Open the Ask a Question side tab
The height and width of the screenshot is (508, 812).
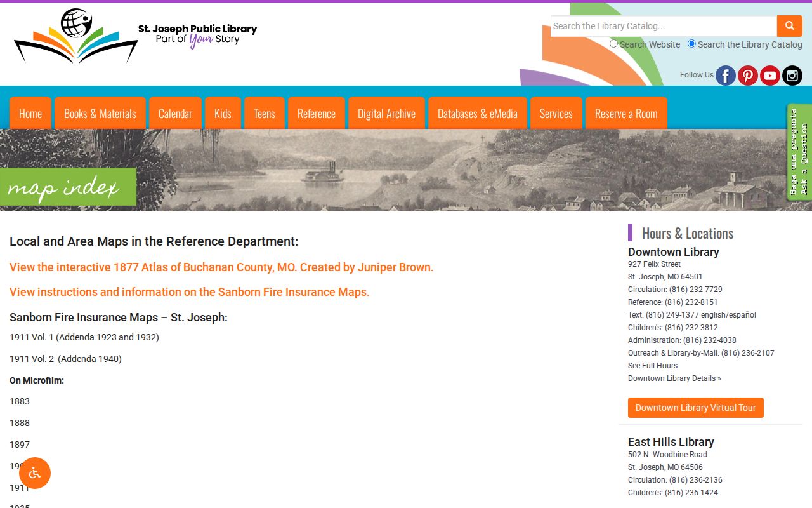pos(799,152)
